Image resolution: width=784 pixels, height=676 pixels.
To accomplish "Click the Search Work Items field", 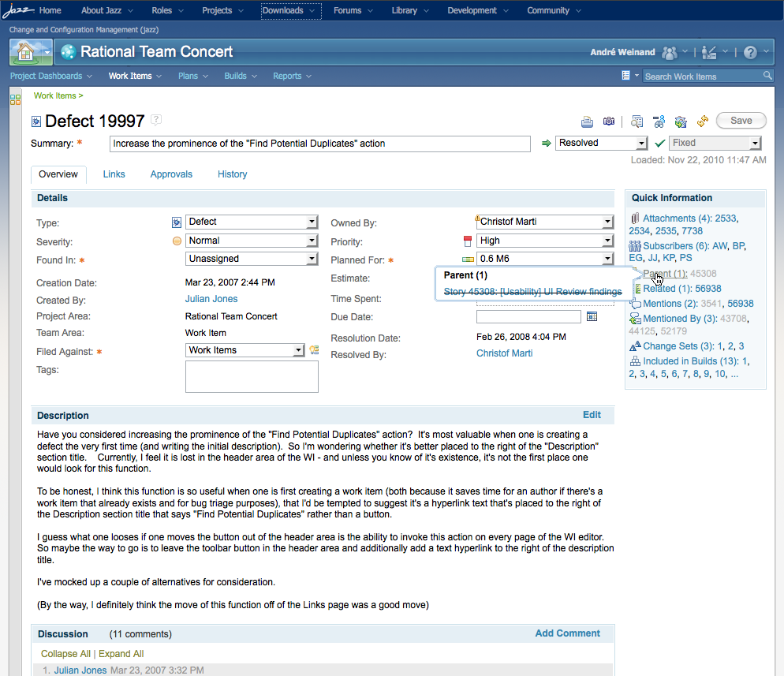I will tap(703, 76).
